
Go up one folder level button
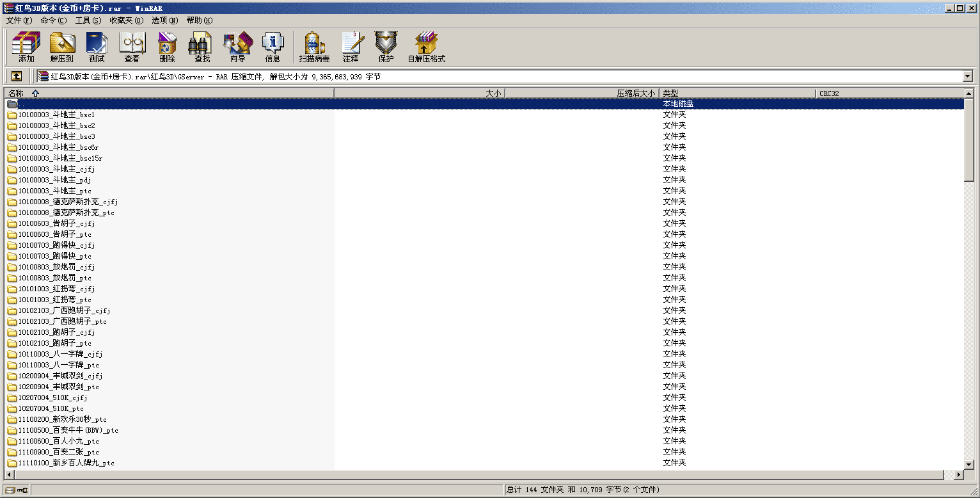17,76
